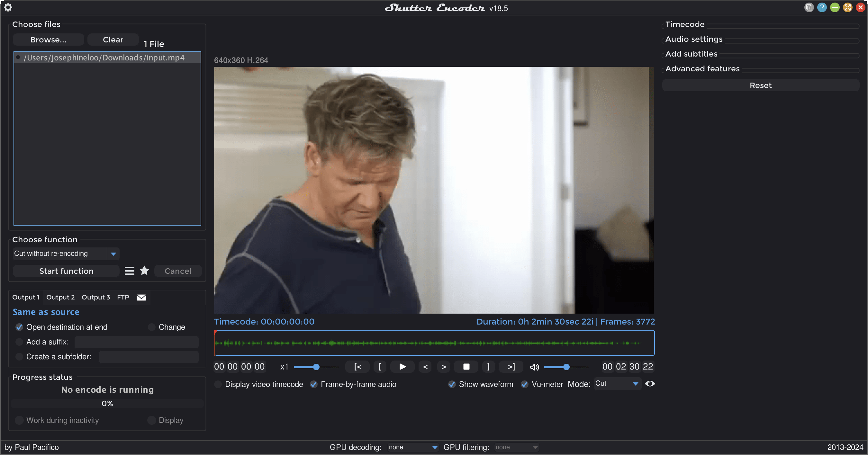The width and height of the screenshot is (868, 455).
Task: Stop the video playback
Action: (466, 366)
